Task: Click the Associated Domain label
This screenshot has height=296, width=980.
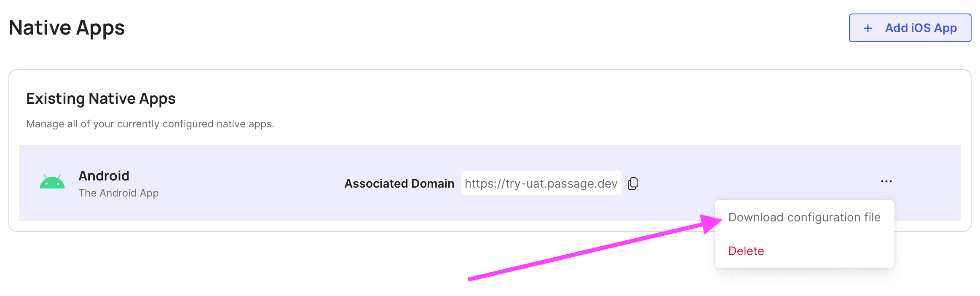Action: tap(399, 183)
